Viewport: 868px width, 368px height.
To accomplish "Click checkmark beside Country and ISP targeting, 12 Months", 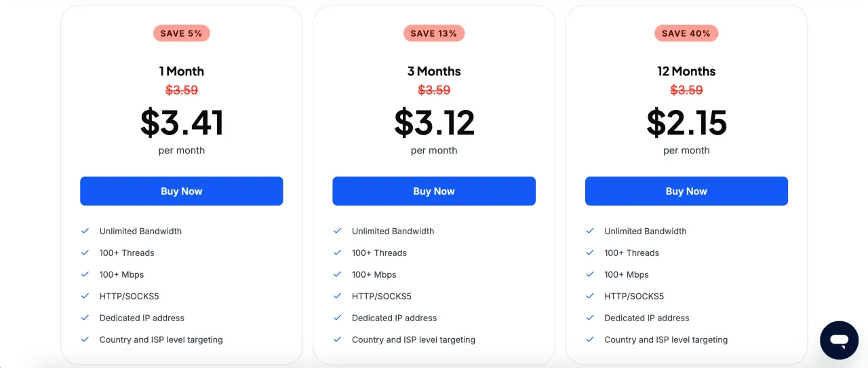I will tap(590, 339).
